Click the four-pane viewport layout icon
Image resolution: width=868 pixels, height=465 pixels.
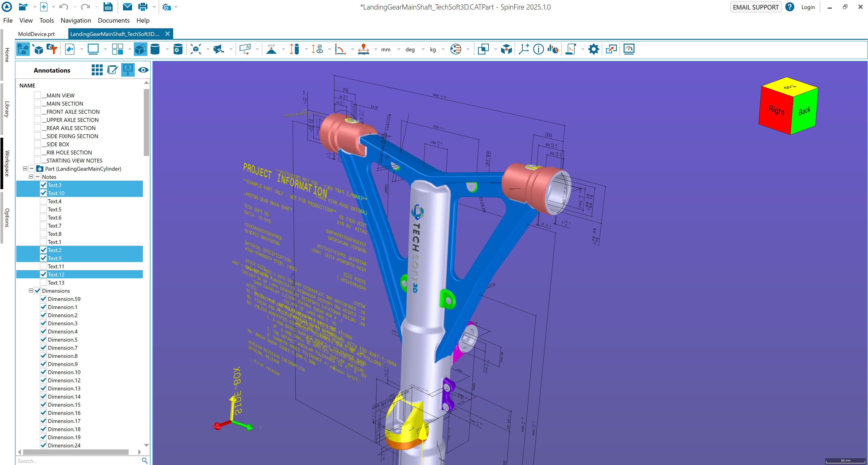coord(117,49)
